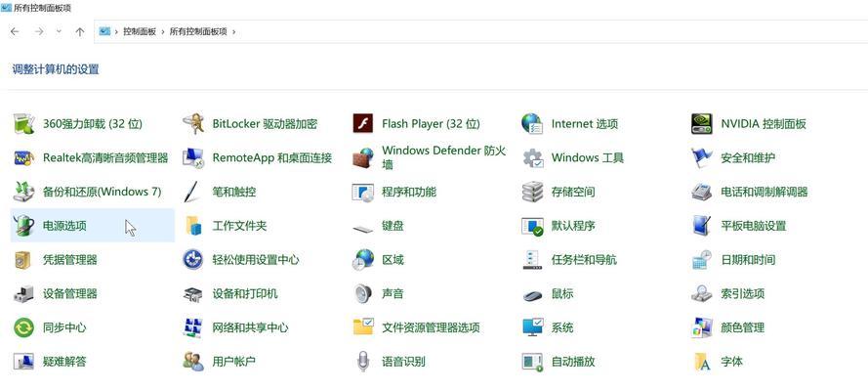Go up one level with up arrow
The image size is (868, 391).
[80, 31]
